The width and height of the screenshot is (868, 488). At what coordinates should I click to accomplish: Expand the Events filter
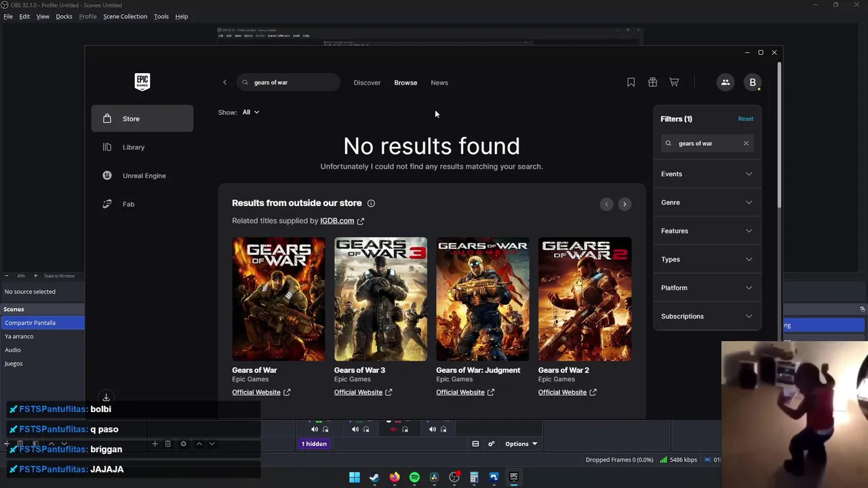click(707, 174)
